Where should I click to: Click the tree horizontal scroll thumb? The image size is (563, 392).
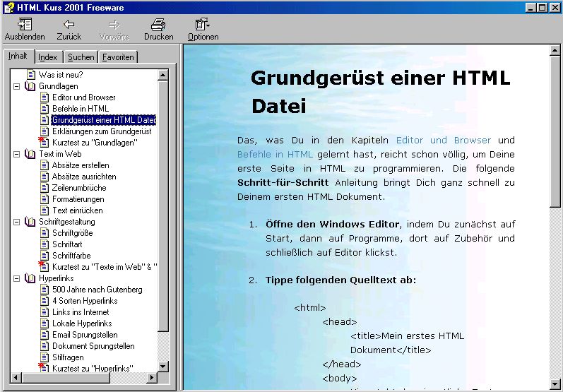tap(66, 377)
